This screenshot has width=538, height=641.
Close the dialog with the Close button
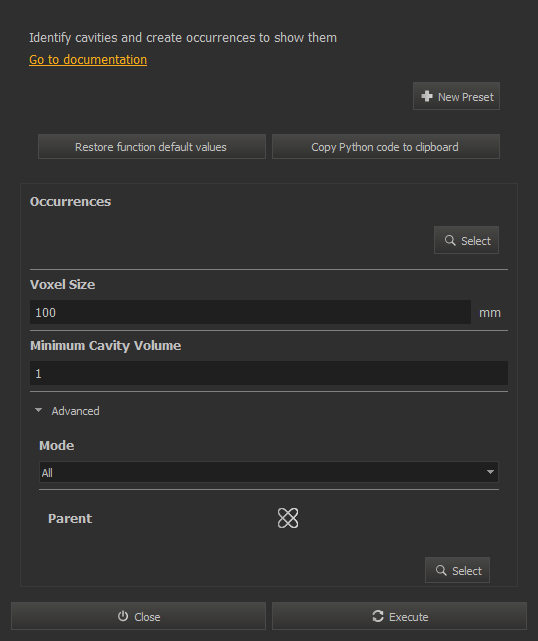click(138, 616)
